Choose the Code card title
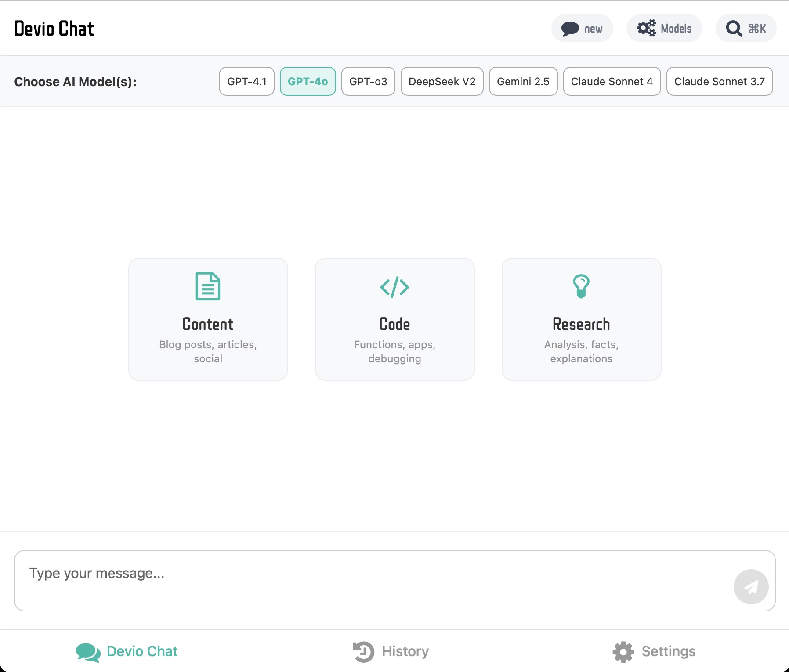This screenshot has height=672, width=789. coord(394,324)
